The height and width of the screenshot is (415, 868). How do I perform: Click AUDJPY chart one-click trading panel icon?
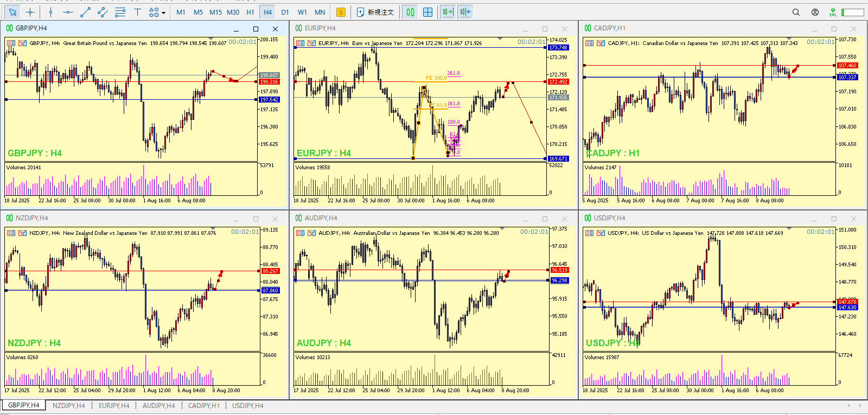coord(300,233)
